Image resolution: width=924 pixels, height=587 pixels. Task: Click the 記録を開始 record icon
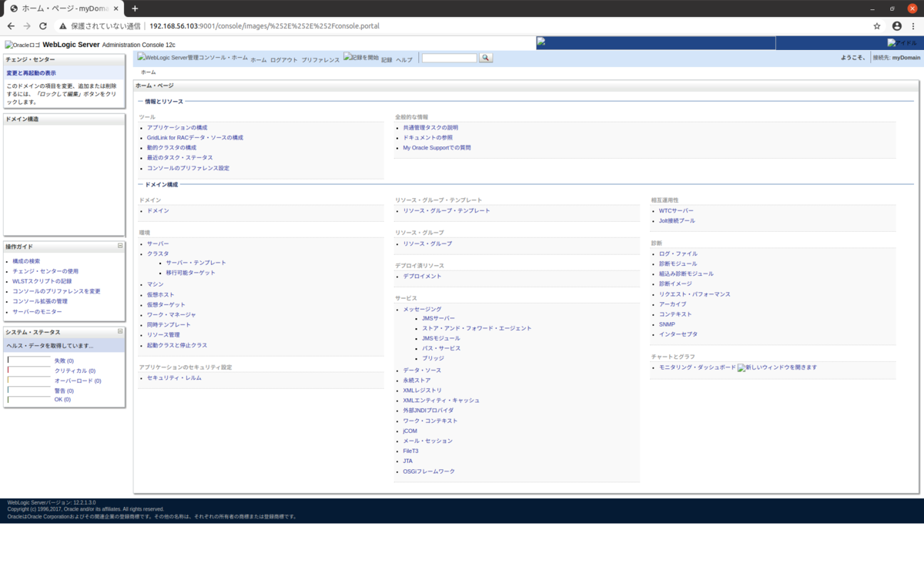pos(361,58)
